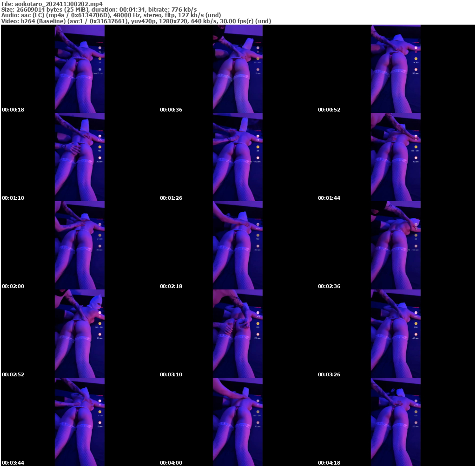Image resolution: width=476 pixels, height=466 pixels.
Task: Pick the frame thumbnail at 00:03:10
Action: [238, 334]
